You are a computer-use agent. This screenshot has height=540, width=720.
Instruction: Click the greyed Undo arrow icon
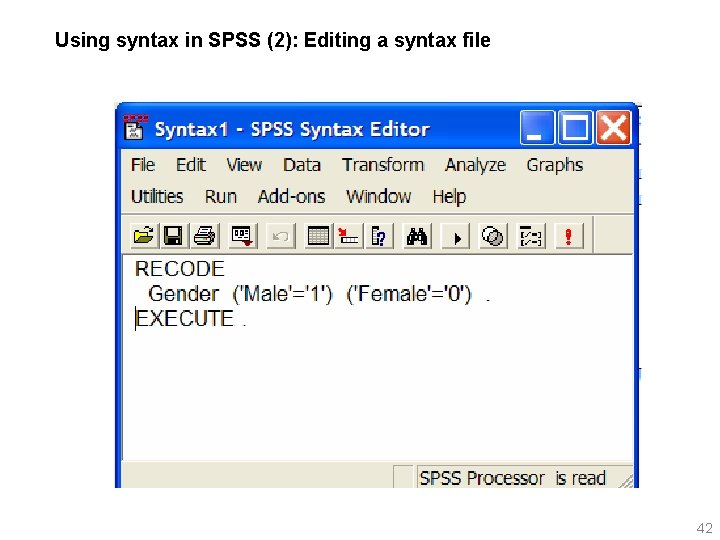(x=280, y=236)
